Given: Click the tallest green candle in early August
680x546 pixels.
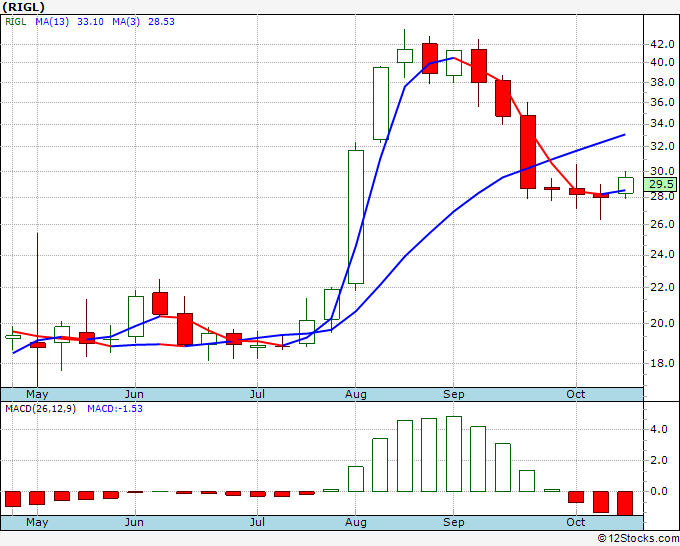Looking at the screenshot, I should (356, 215).
